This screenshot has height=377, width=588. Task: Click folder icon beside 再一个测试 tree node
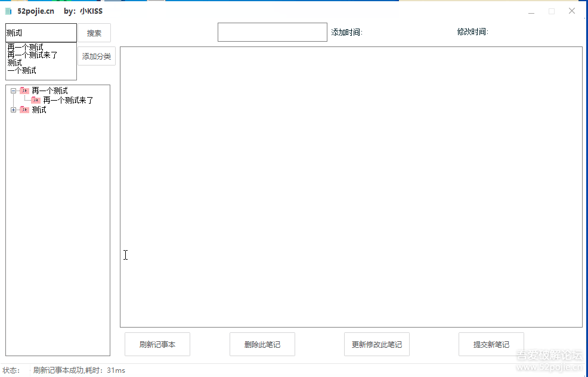[24, 91]
